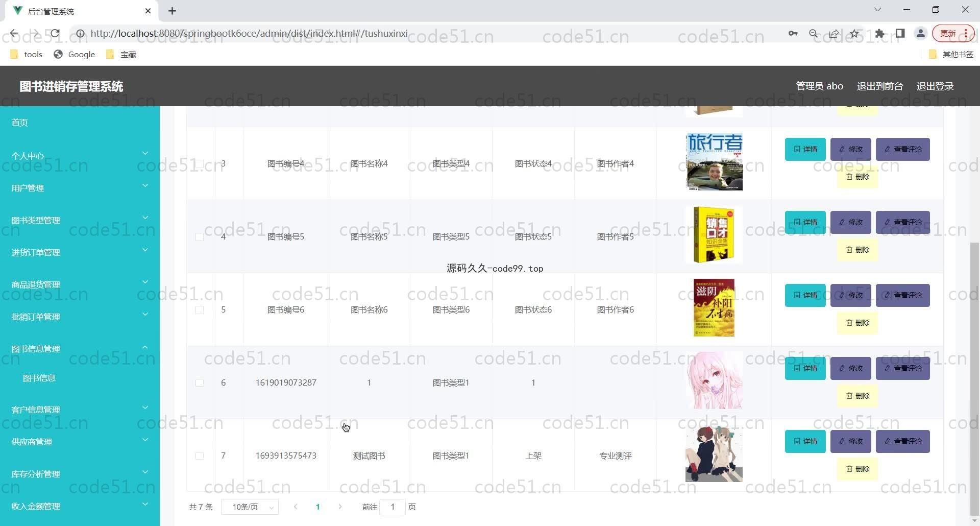Go back with the browser back arrow
This screenshot has width=980, height=526.
coord(14,34)
